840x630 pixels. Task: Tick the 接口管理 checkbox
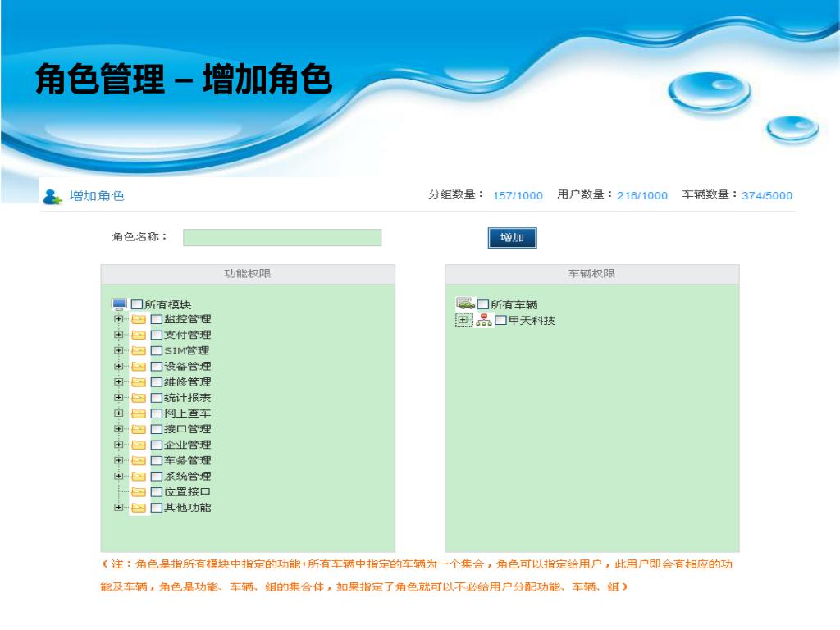tap(157, 429)
